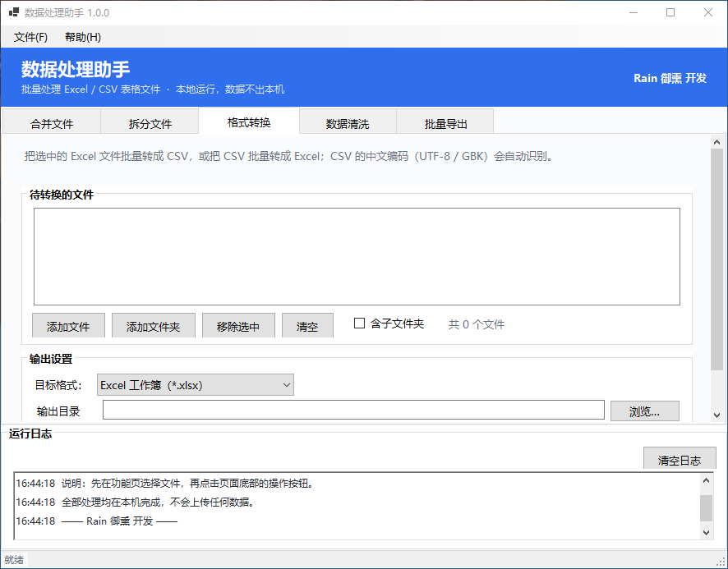728x569 pixels.
Task: Click the main panel scroll-up arrow
Action: 716,142
